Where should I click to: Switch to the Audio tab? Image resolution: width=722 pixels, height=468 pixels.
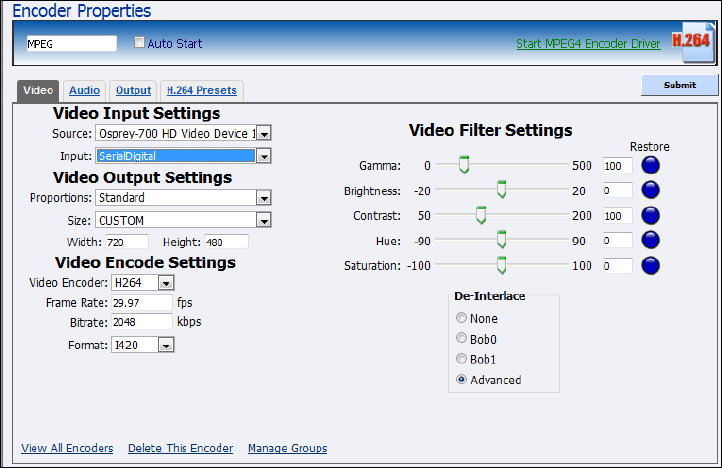(84, 91)
